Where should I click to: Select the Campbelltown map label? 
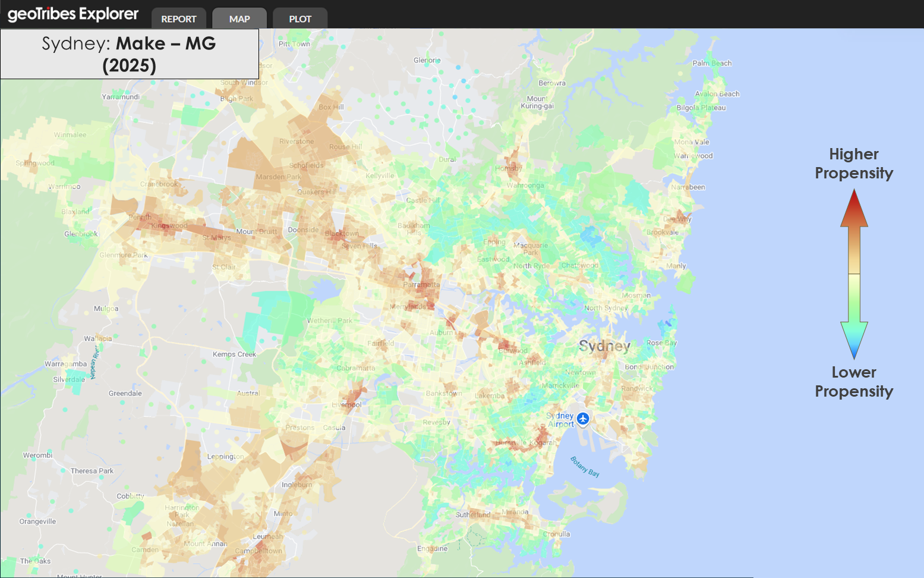point(258,551)
